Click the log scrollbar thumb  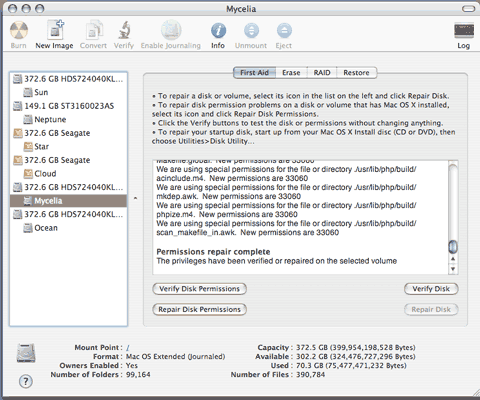[x=453, y=247]
